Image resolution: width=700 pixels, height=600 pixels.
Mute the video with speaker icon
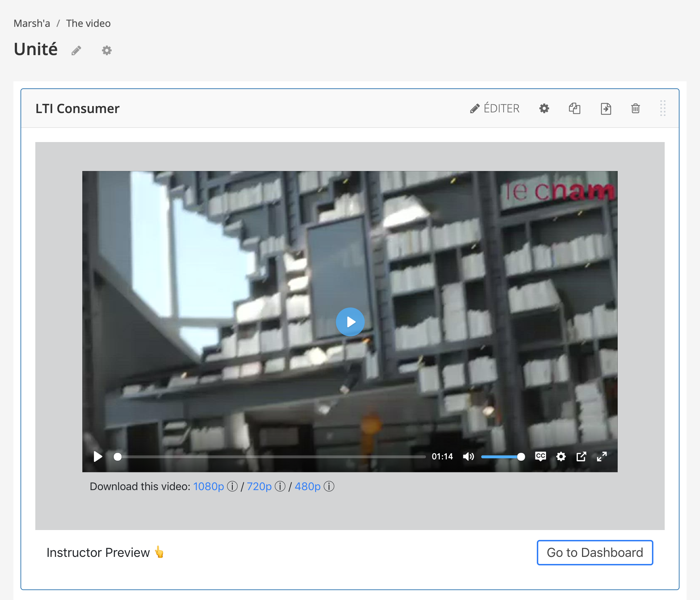coord(468,457)
